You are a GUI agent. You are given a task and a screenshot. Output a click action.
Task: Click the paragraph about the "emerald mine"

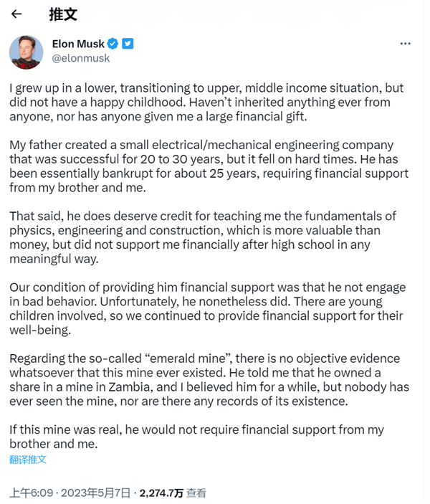pyautogui.click(x=208, y=379)
